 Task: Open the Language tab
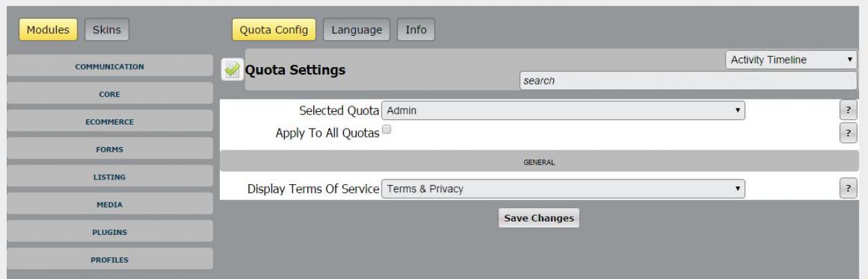pos(357,30)
